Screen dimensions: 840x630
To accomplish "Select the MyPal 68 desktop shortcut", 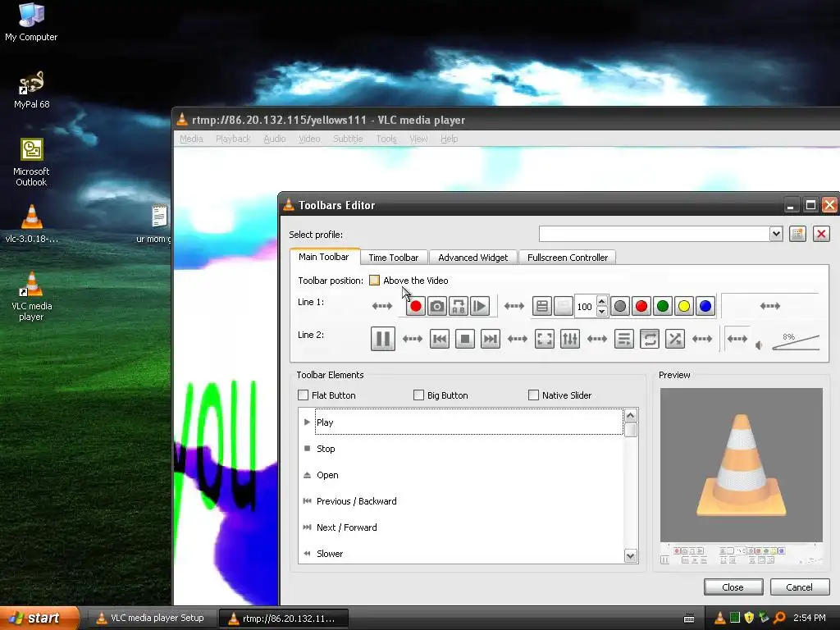I will (32, 90).
